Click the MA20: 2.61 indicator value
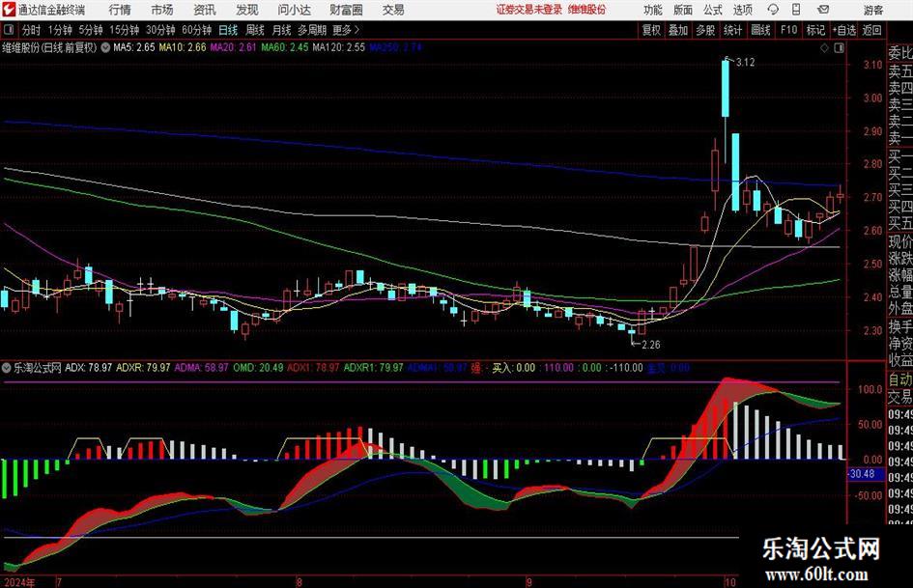Image resolution: width=913 pixels, height=588 pixels. click(234, 47)
